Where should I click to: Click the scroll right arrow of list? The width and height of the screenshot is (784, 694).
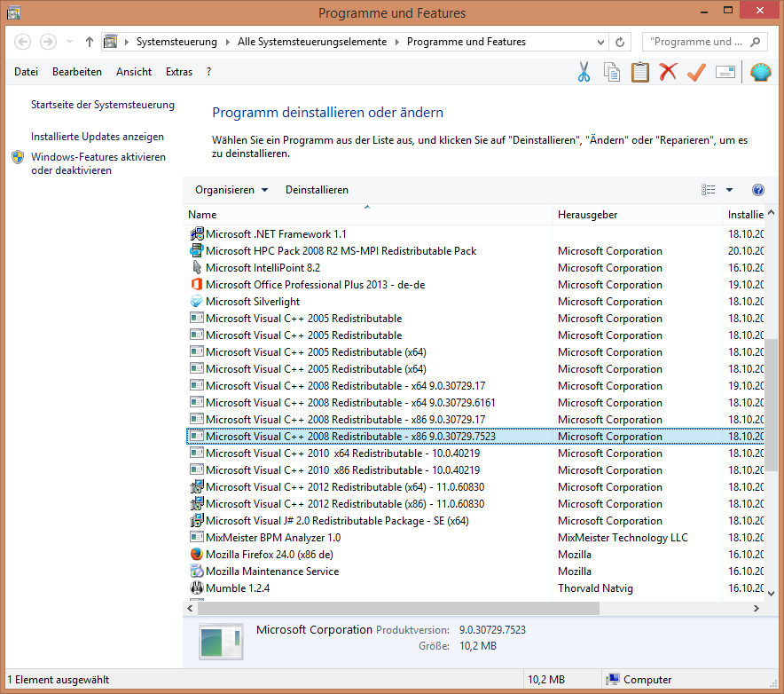756,608
